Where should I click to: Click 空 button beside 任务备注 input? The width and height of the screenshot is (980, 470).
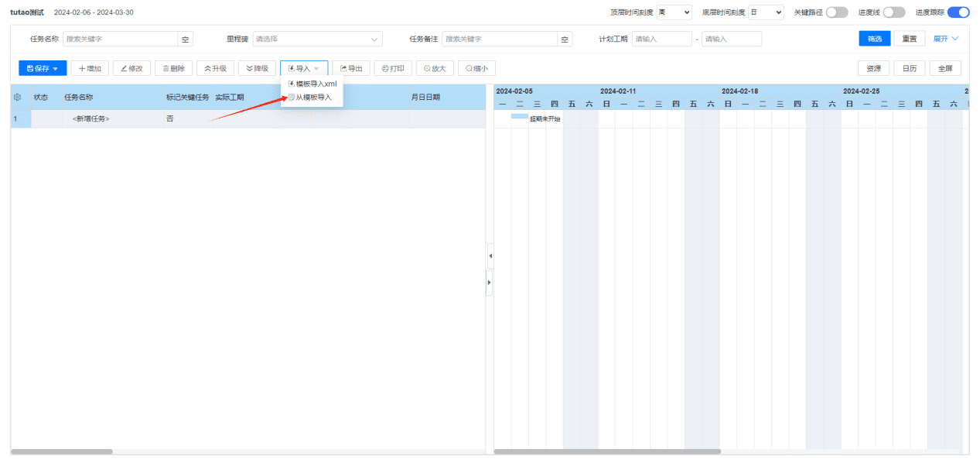[x=565, y=39]
